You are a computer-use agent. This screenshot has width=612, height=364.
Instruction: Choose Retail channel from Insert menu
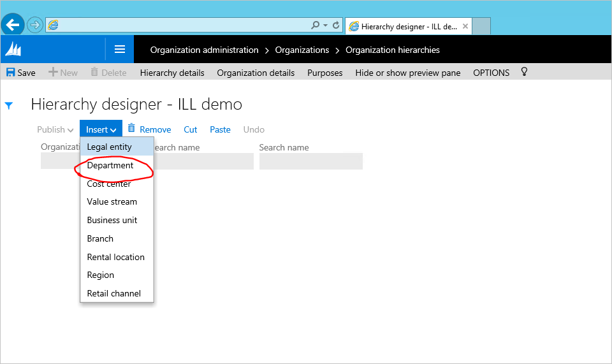[117, 293]
